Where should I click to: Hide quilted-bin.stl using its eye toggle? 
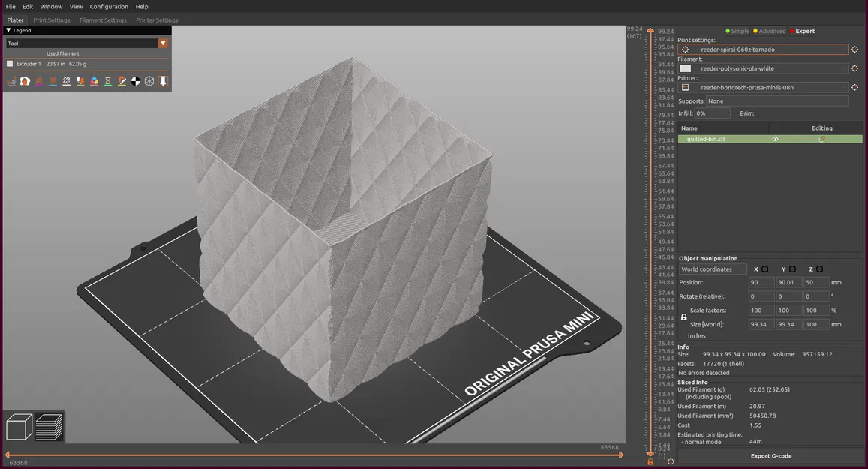coord(775,138)
